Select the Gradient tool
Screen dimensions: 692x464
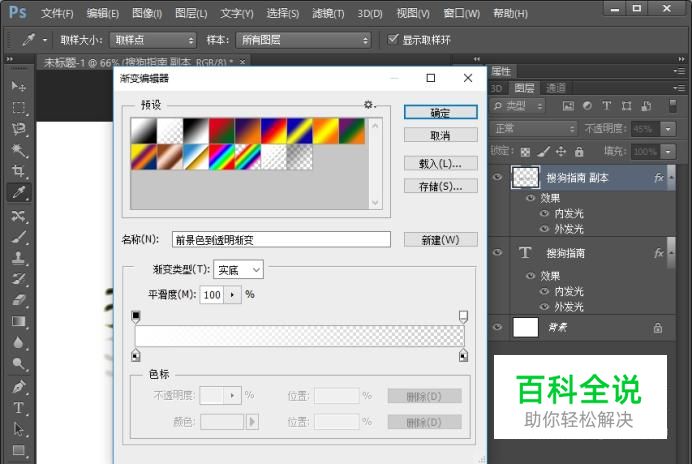18,321
